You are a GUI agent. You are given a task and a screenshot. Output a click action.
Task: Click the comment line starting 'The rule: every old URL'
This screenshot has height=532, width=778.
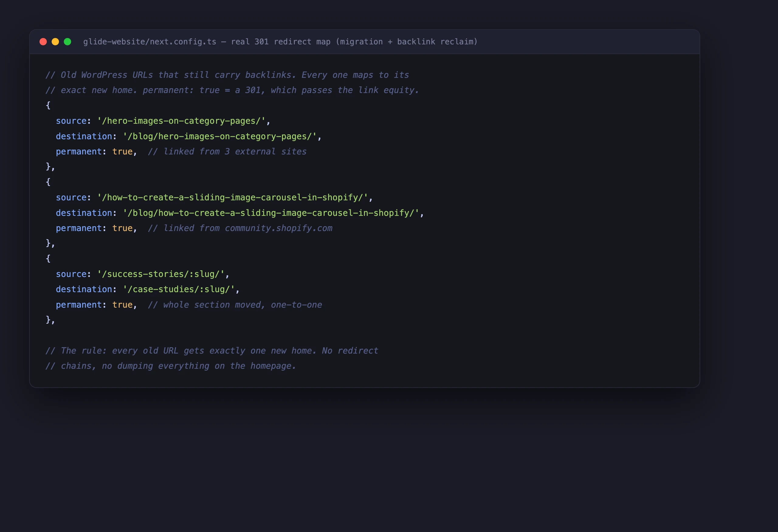[212, 351]
